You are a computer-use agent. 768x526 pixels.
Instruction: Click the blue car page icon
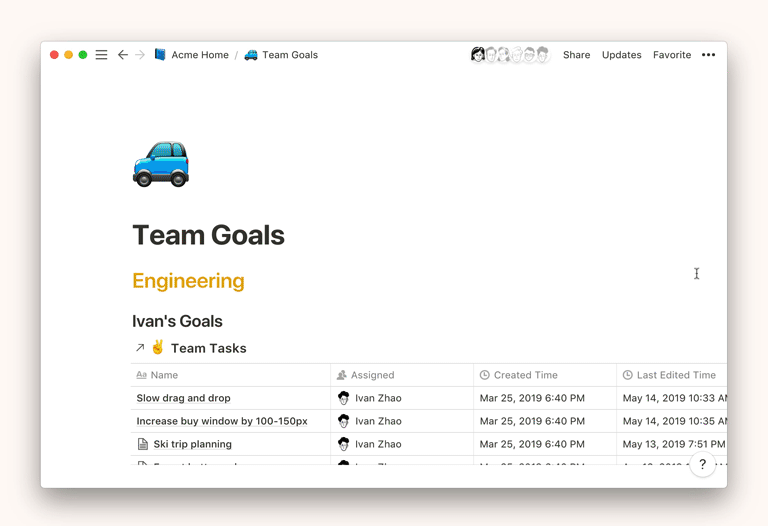tap(161, 164)
